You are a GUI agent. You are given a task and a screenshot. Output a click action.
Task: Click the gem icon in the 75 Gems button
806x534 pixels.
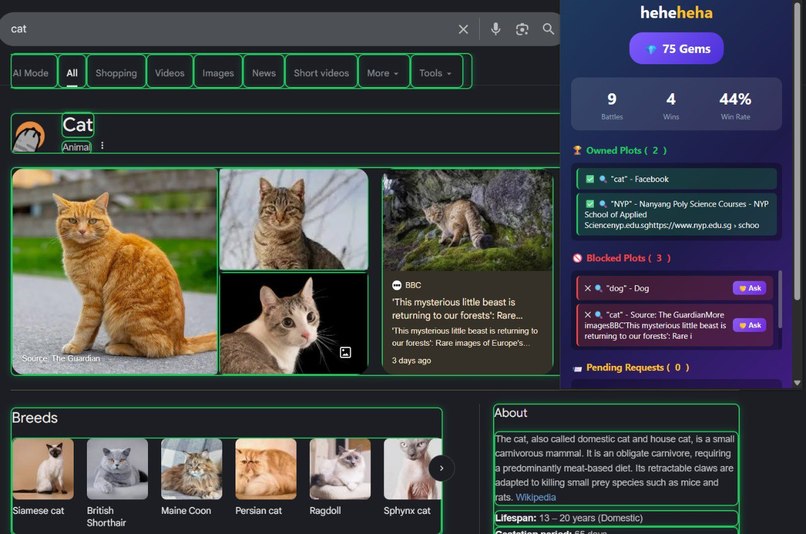point(651,49)
